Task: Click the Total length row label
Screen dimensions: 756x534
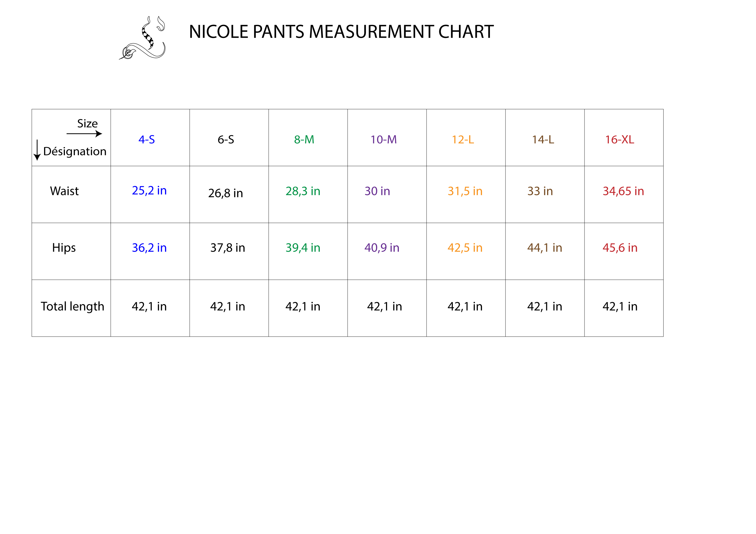Action: click(x=72, y=307)
